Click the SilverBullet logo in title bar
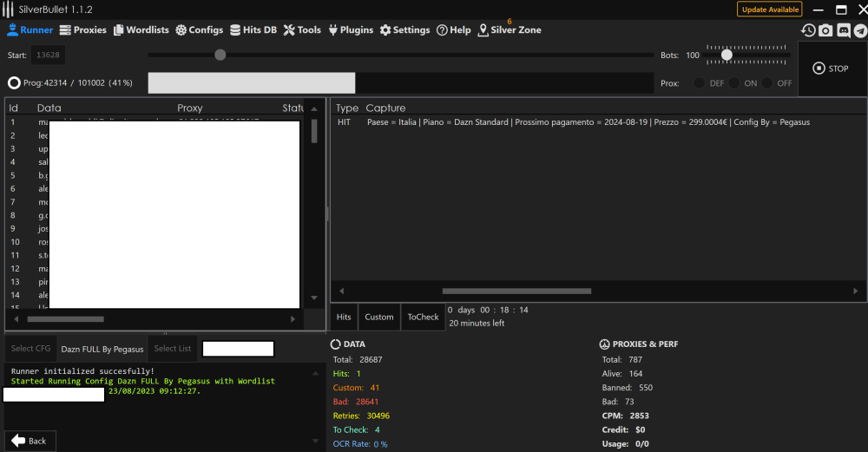This screenshot has width=868, height=452. pyautogui.click(x=9, y=10)
